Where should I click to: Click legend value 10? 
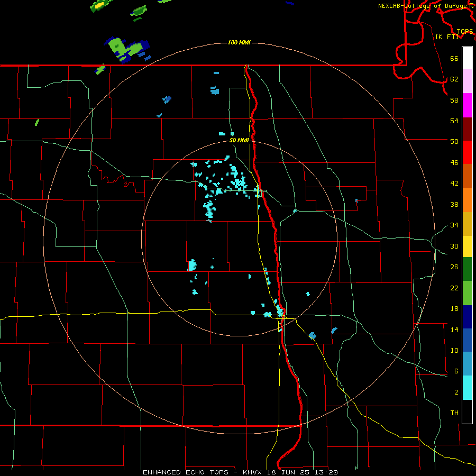click(x=454, y=350)
